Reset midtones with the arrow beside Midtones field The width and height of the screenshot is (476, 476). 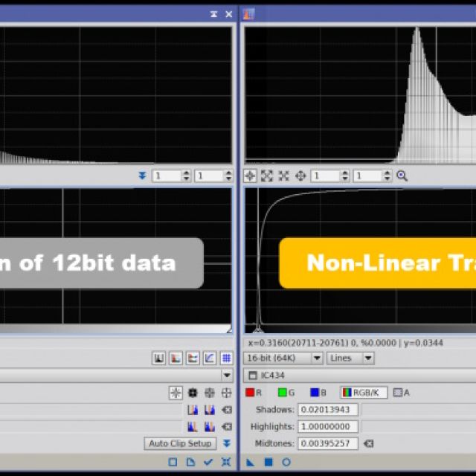click(369, 443)
